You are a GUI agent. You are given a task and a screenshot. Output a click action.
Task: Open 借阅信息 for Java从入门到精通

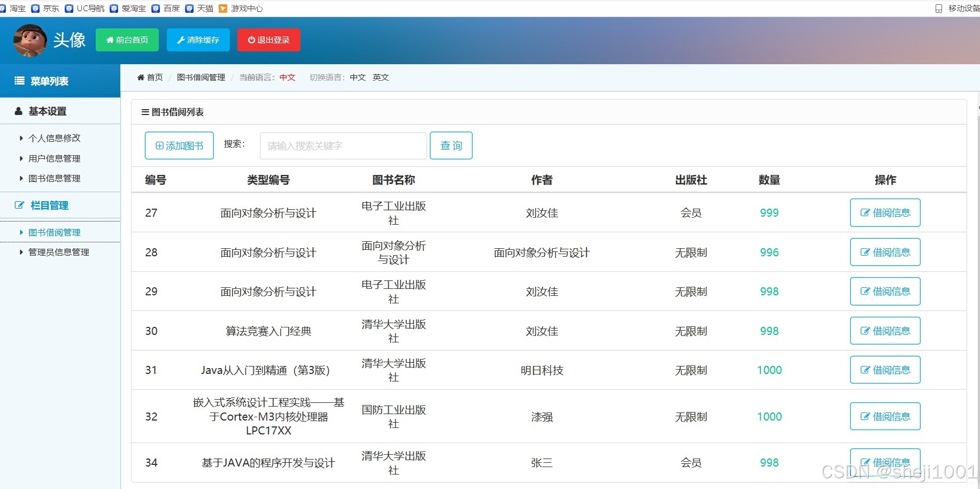coord(885,370)
